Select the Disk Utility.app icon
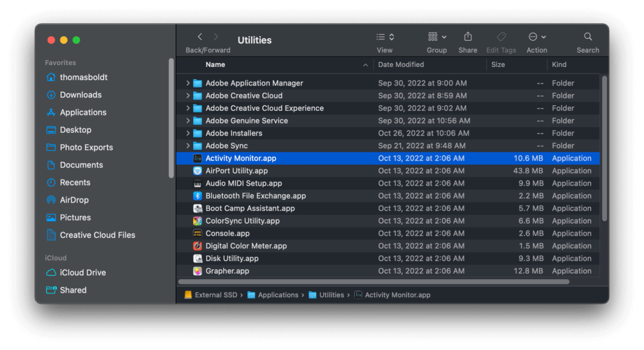This screenshot has width=644, height=350. coord(198,258)
